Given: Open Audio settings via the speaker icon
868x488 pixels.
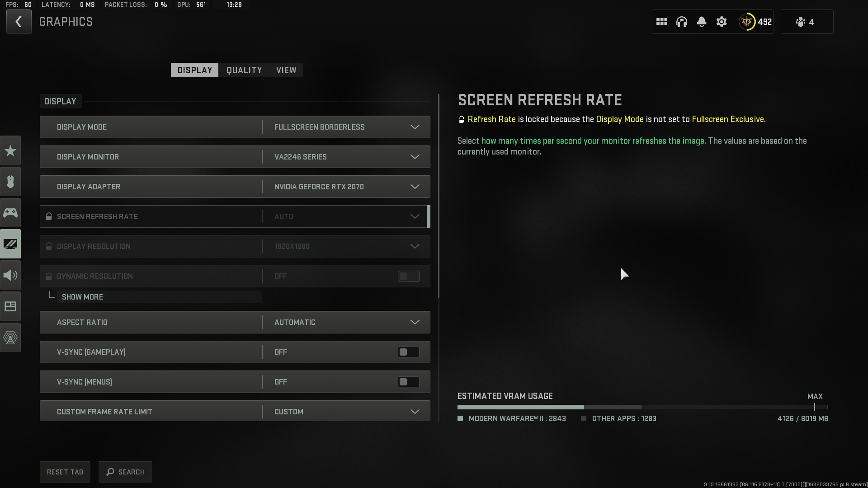Looking at the screenshot, I should click(10, 275).
